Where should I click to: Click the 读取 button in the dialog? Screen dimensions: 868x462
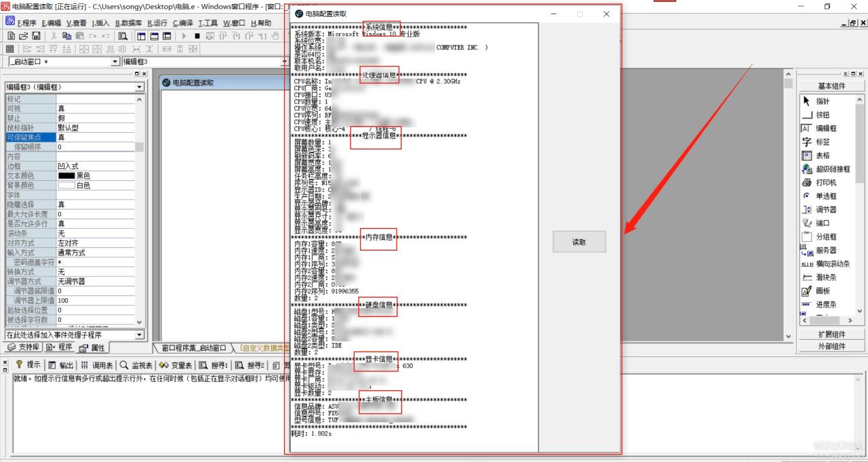(579, 241)
